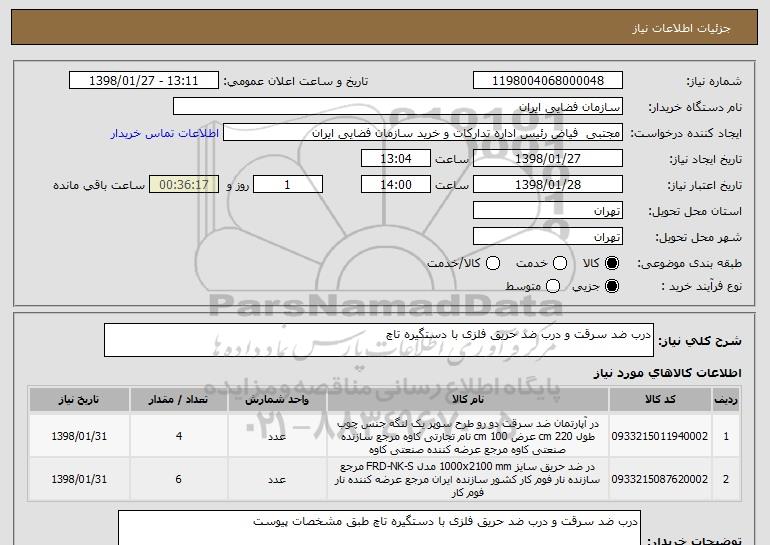The image size is (770, 545).
Task: Click quantity 4 in row 1
Action: pos(179,436)
